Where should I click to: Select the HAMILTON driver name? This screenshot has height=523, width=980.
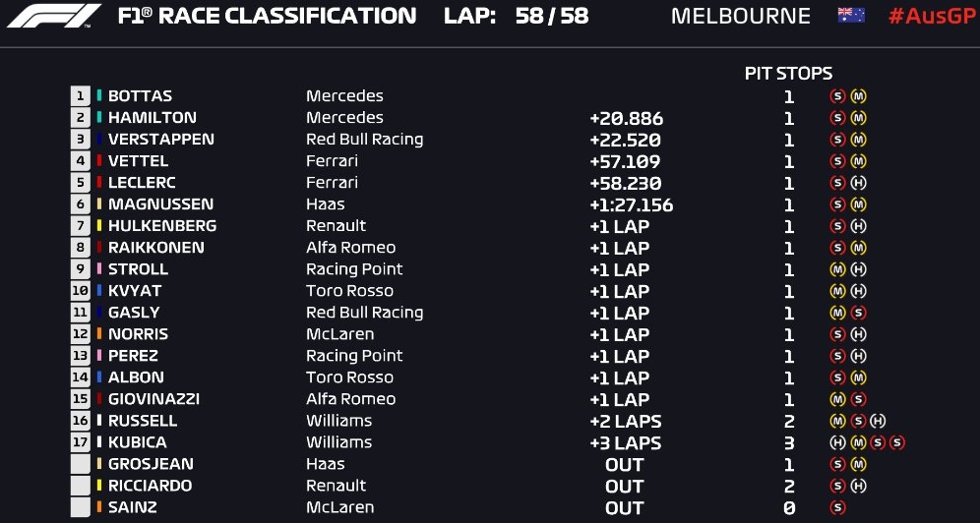(x=152, y=117)
